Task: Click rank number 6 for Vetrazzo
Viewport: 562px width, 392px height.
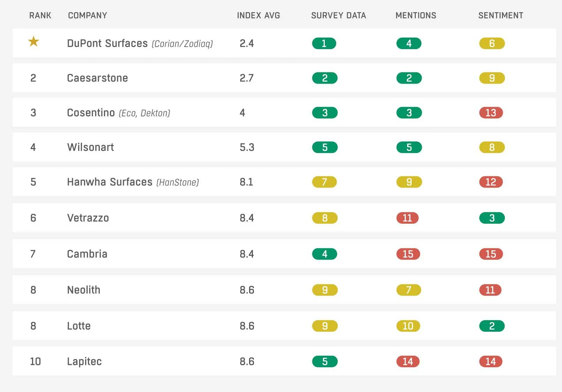Action: tap(33, 218)
